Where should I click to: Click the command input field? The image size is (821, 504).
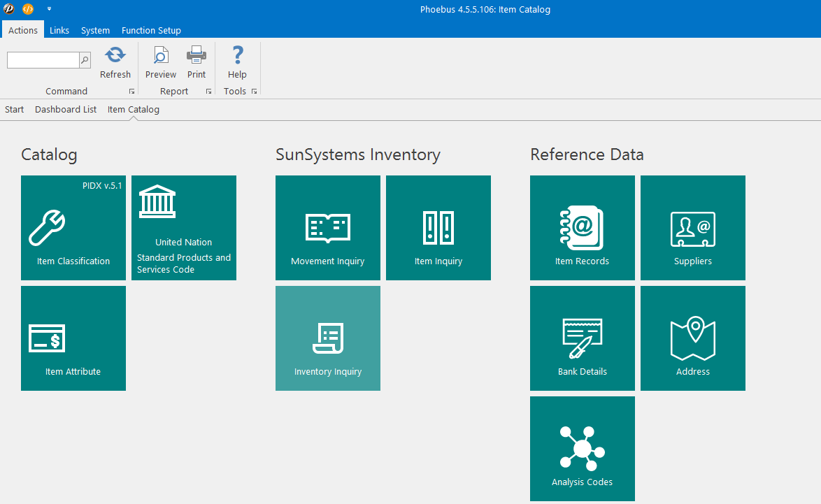(x=43, y=60)
